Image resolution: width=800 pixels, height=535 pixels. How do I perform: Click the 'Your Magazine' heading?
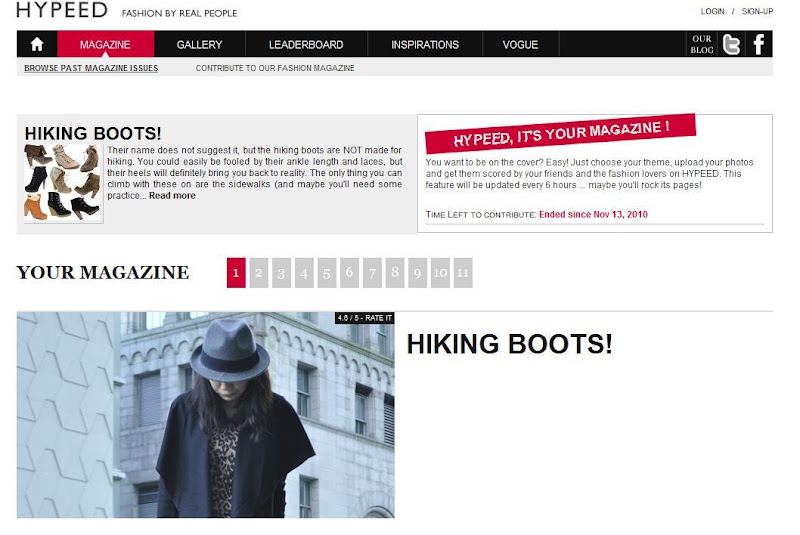pyautogui.click(x=103, y=273)
